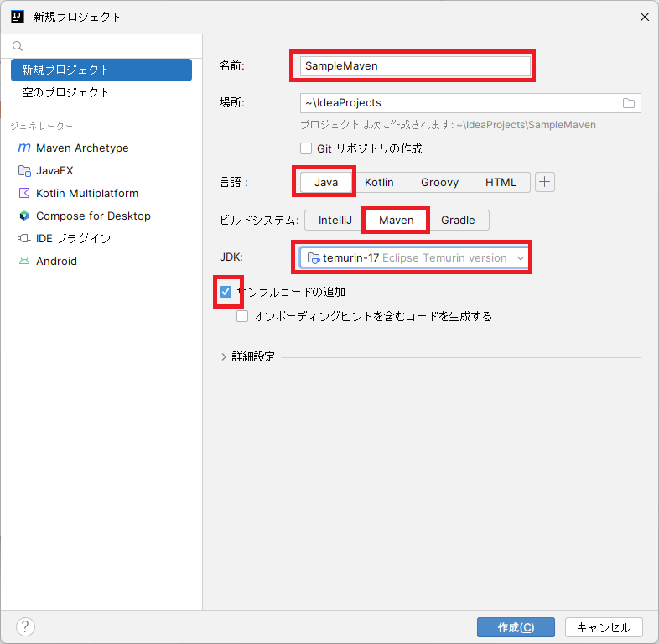Click the 名前 field containing SampleMaven

tap(415, 66)
